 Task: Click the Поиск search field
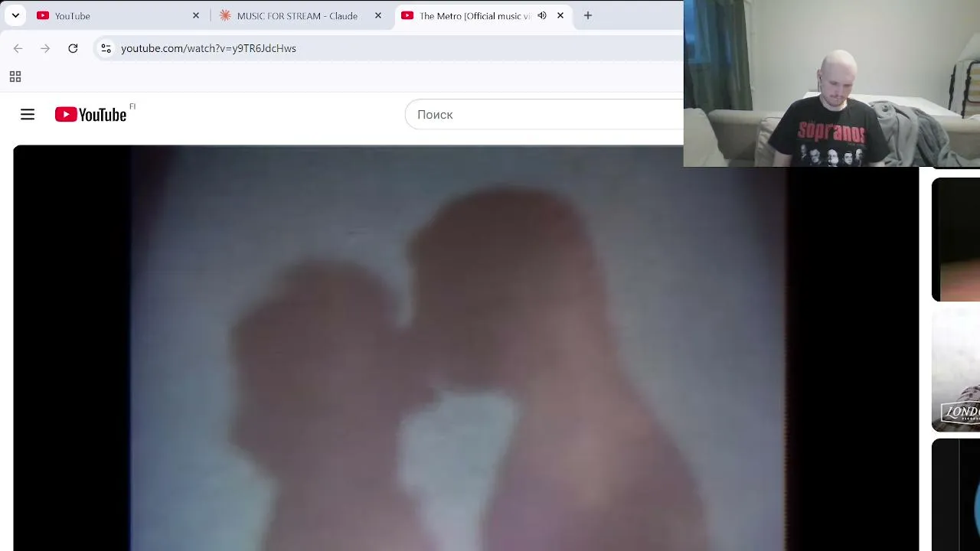point(544,115)
